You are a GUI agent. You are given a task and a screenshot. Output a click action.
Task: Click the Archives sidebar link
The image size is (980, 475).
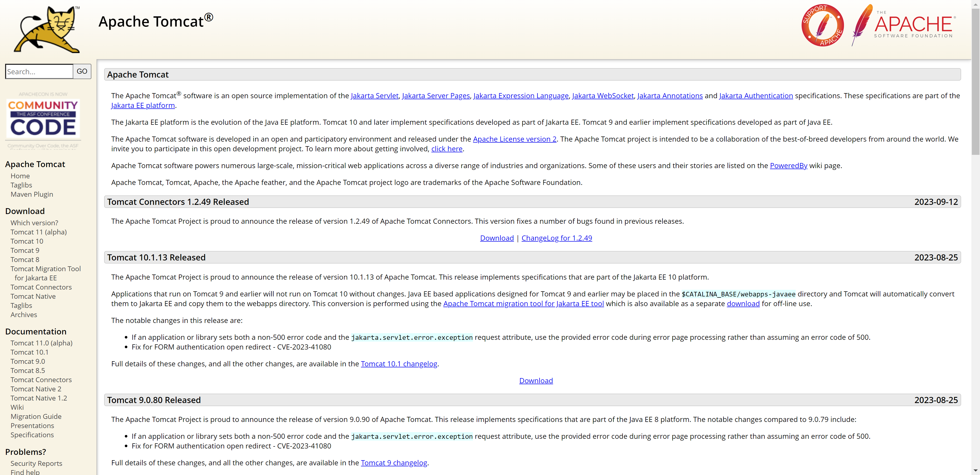(23, 315)
